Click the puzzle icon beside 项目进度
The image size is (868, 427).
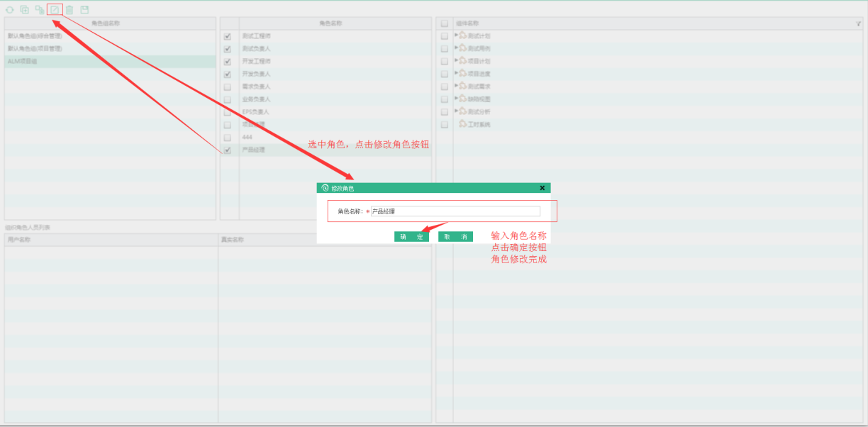pyautogui.click(x=462, y=74)
